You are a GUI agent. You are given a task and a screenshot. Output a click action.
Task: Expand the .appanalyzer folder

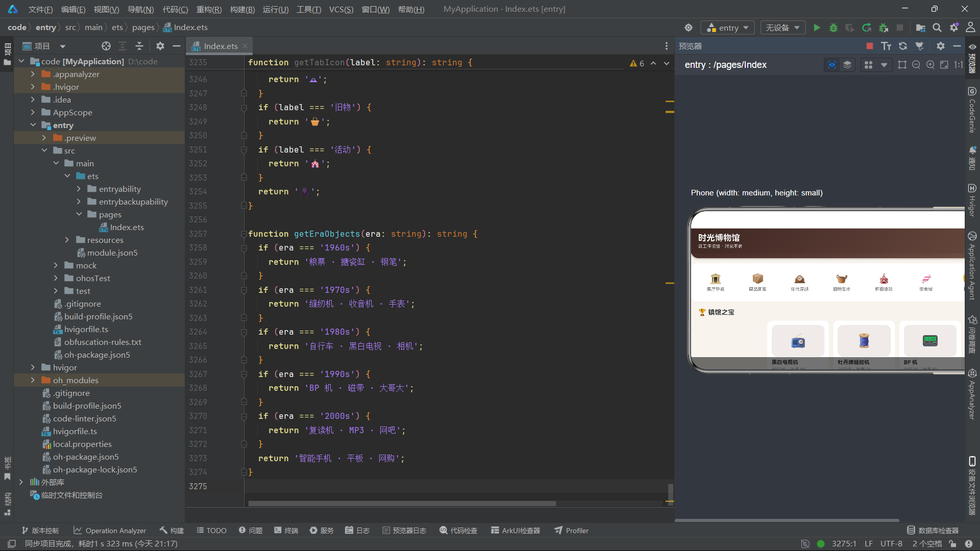tap(33, 74)
